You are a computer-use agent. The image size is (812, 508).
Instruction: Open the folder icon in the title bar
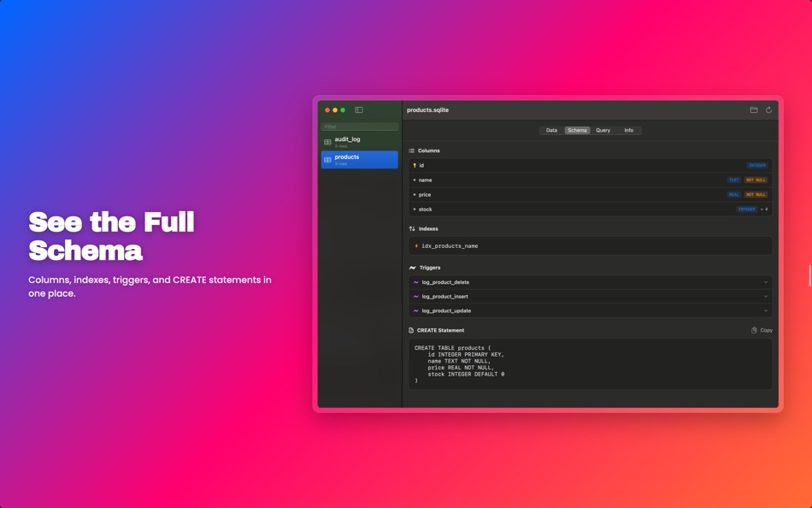[x=753, y=109]
